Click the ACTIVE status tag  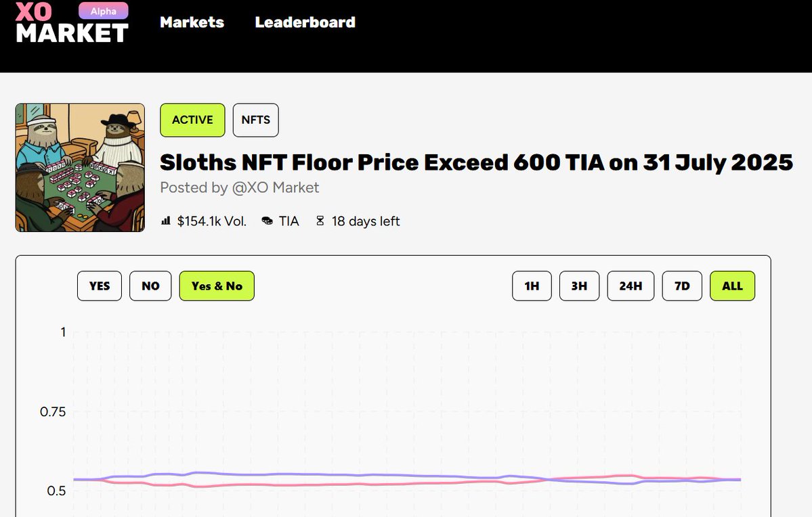pos(192,120)
